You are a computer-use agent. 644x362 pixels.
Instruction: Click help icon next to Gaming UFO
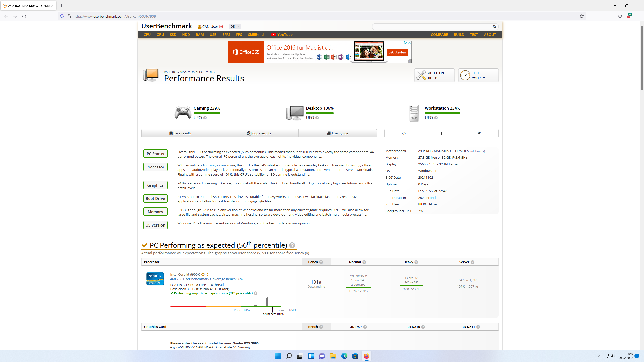(x=205, y=118)
